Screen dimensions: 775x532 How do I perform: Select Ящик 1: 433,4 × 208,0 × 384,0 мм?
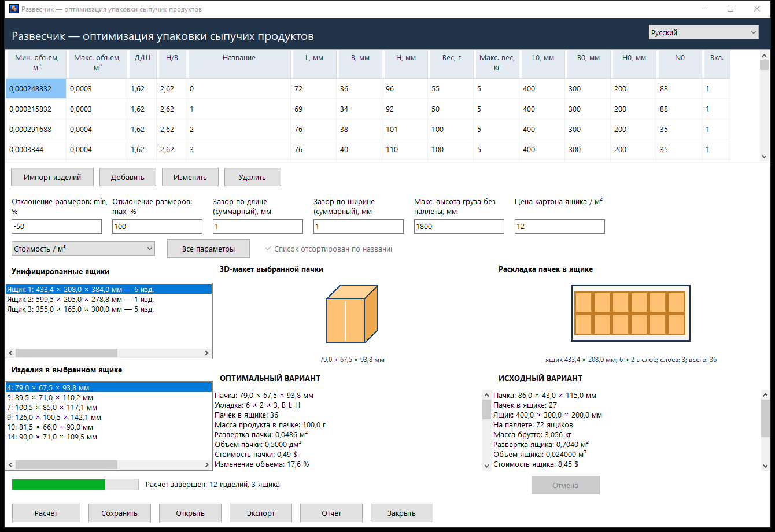click(109, 289)
